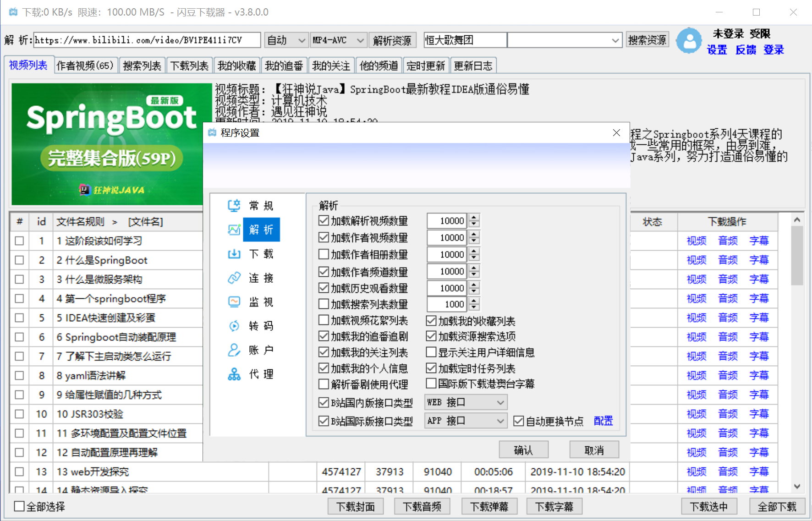Click the 监视 monitor settings icon
This screenshot has width=812, height=521.
(234, 302)
